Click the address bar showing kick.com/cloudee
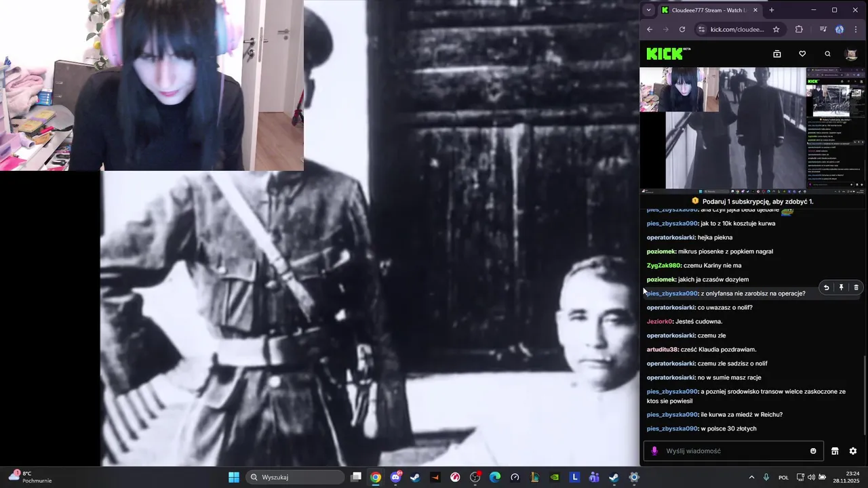The height and width of the screenshot is (488, 868). (737, 29)
